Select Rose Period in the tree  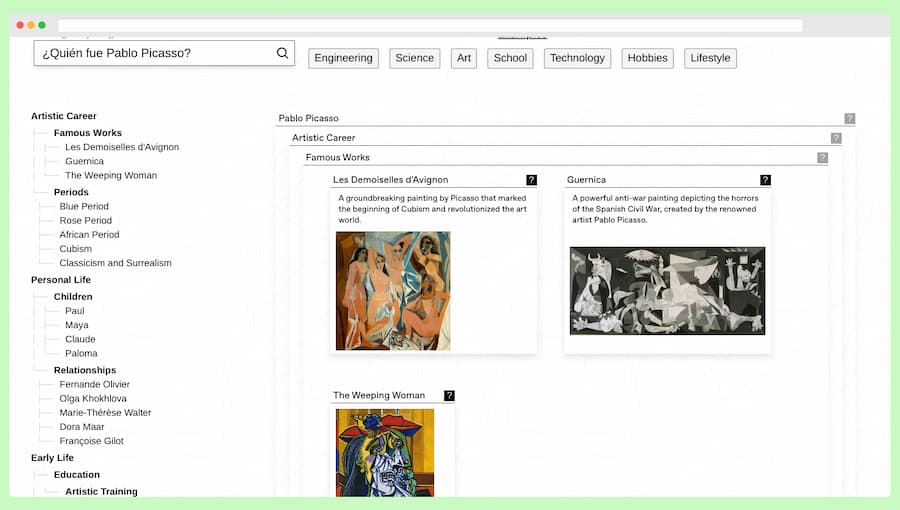[86, 220]
